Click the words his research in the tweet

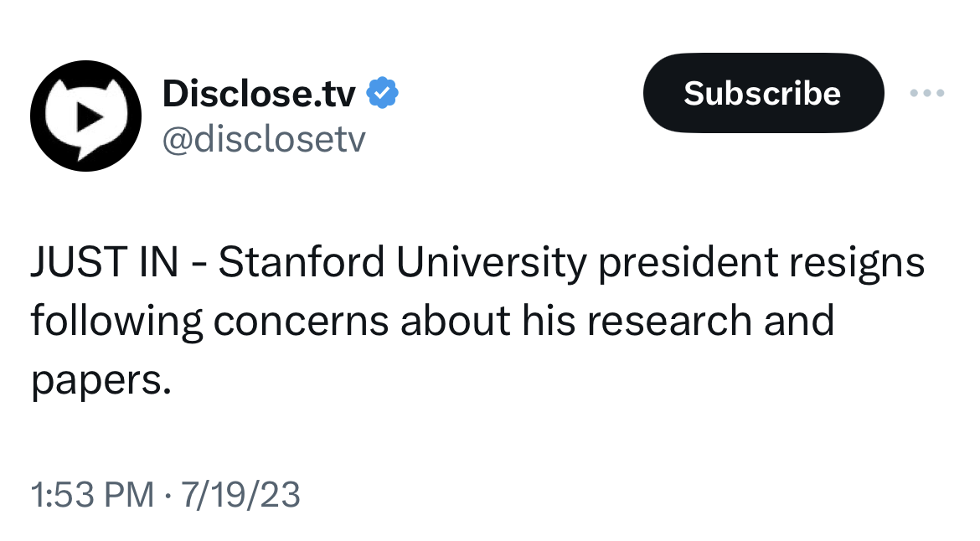click(637, 321)
